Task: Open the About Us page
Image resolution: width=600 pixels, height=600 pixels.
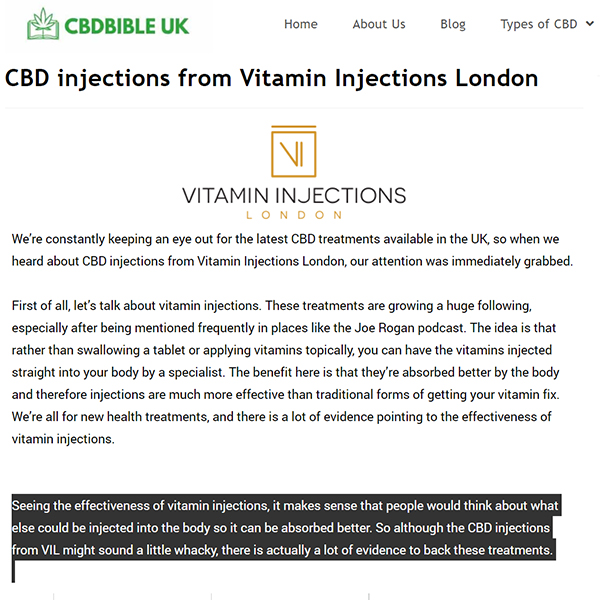Action: pyautogui.click(x=379, y=24)
